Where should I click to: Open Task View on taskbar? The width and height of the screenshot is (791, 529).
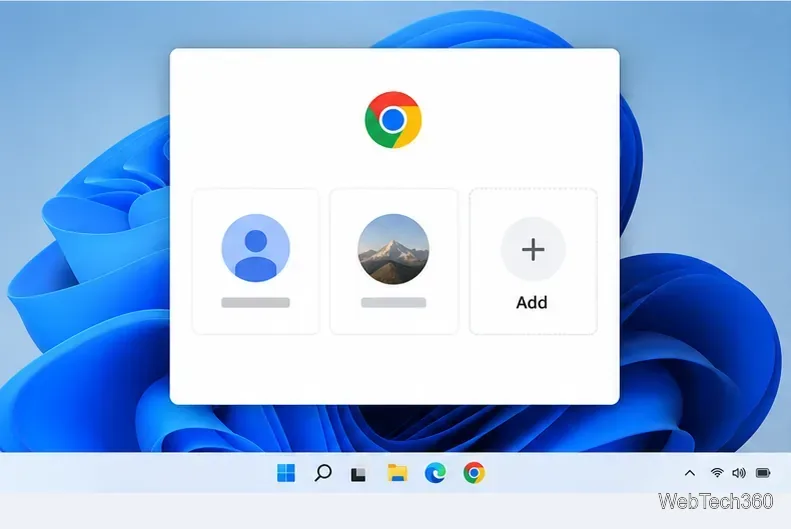[x=358, y=475]
